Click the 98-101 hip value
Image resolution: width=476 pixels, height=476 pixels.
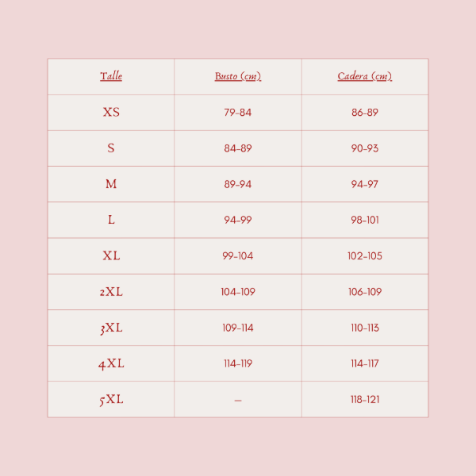pyautogui.click(x=365, y=220)
